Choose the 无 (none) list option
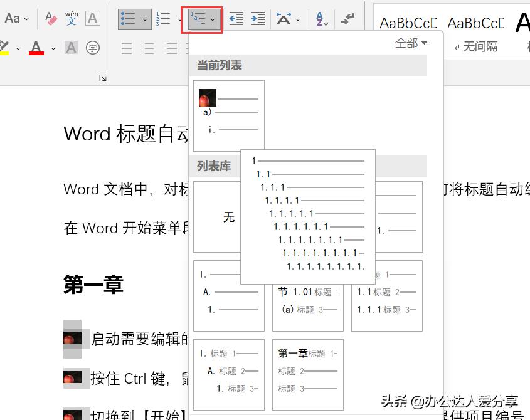 click(229, 218)
